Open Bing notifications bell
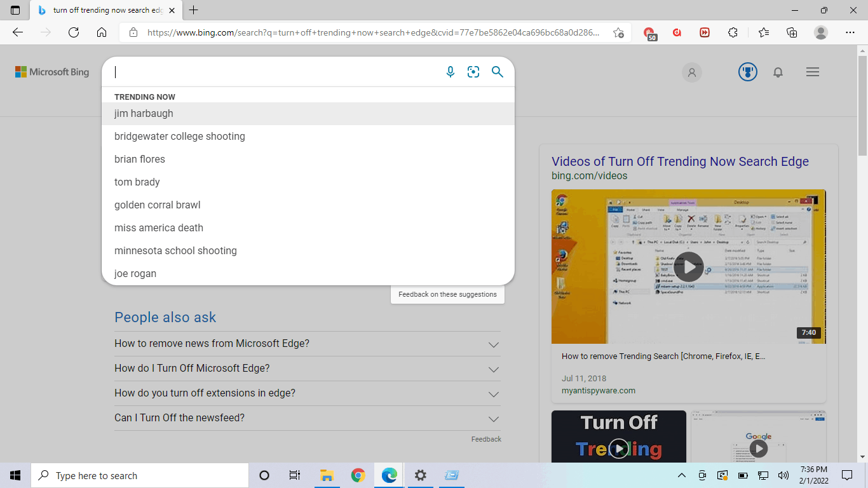This screenshot has height=488, width=868. pyautogui.click(x=778, y=72)
